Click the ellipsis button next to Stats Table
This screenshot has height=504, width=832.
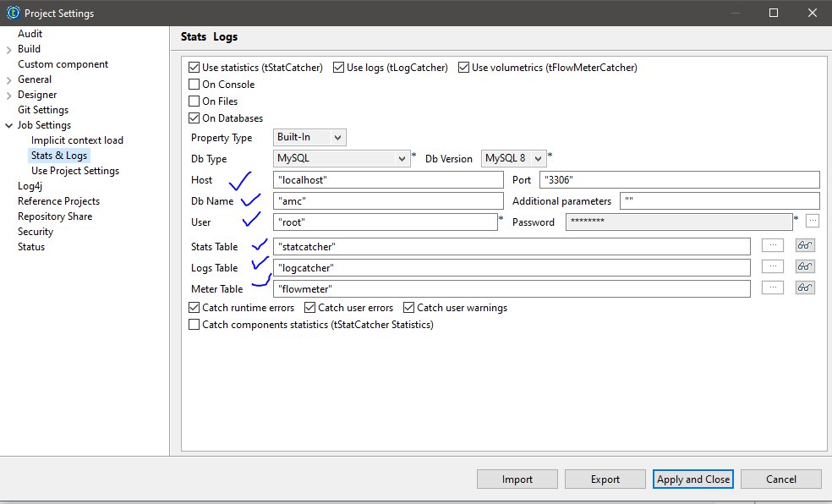773,245
